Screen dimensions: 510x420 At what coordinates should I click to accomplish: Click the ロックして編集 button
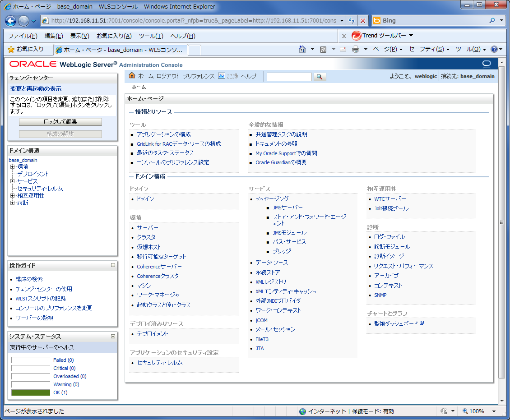point(60,122)
